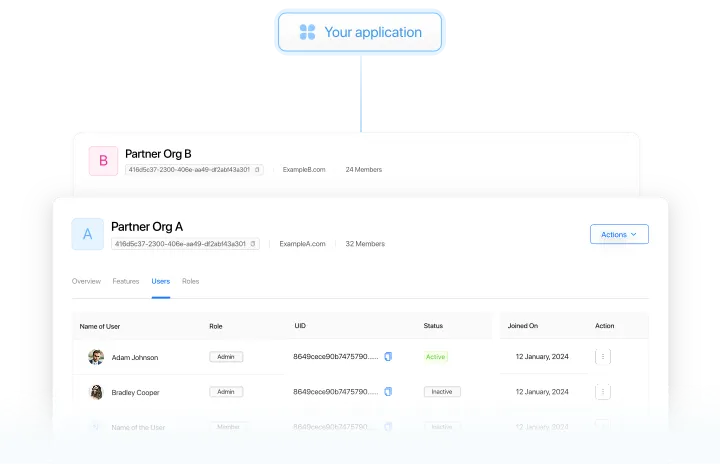Viewport: 720px width, 464px height.
Task: Click the Action column header
Action: (x=604, y=326)
